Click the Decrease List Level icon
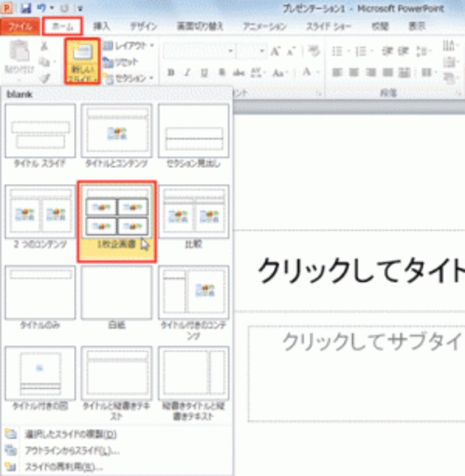The height and width of the screenshot is (476, 465). [387, 51]
